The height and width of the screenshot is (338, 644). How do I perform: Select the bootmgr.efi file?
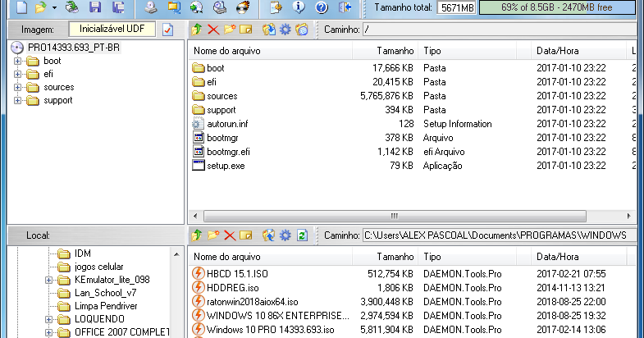click(228, 152)
